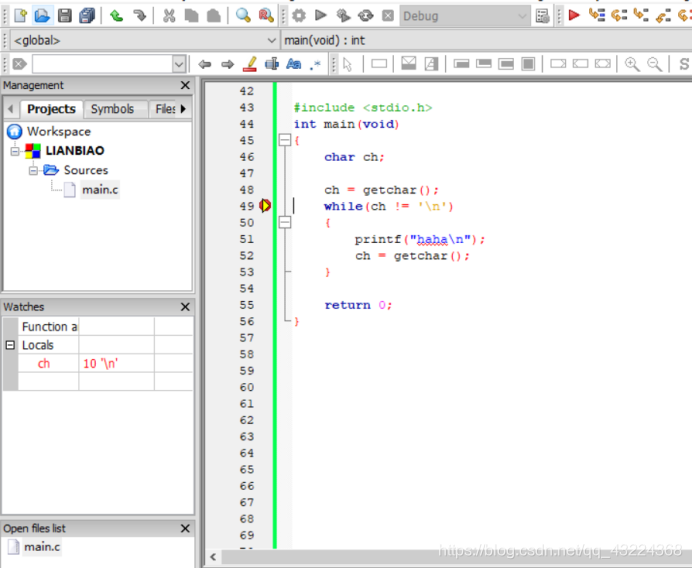Close the Open files list panel
The height and width of the screenshot is (569, 692).
pos(185,528)
